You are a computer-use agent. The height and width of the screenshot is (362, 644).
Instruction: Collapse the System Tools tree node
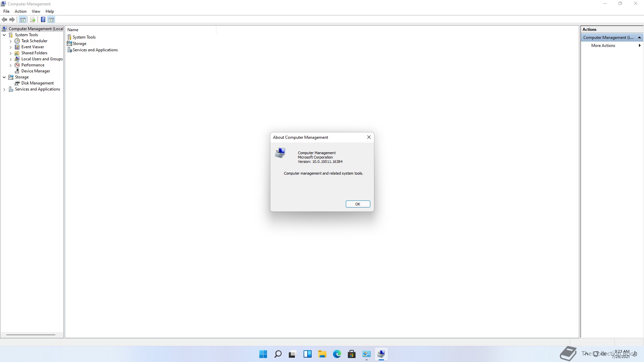[x=4, y=35]
